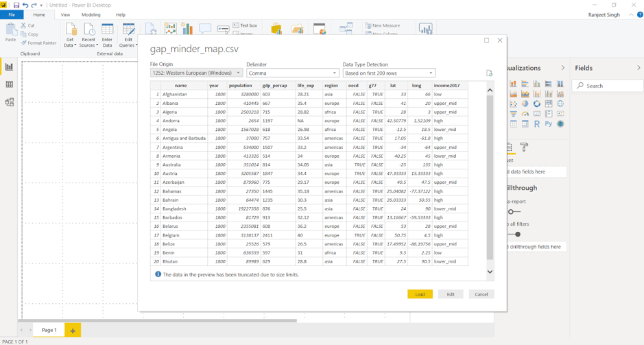Open the File menu
This screenshot has width=644, height=345.
(12, 15)
